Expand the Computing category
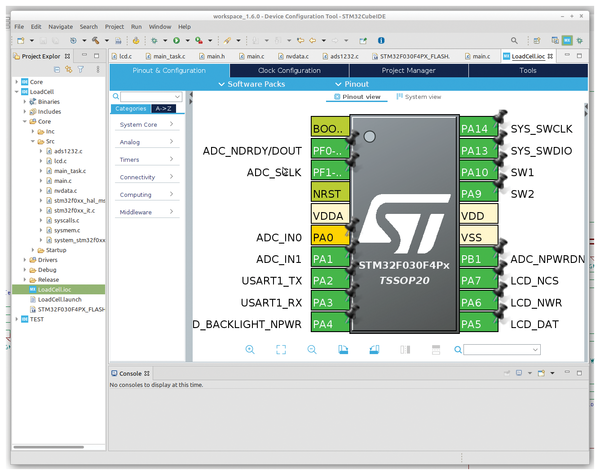This screenshot has height=475, width=600. coord(147,194)
